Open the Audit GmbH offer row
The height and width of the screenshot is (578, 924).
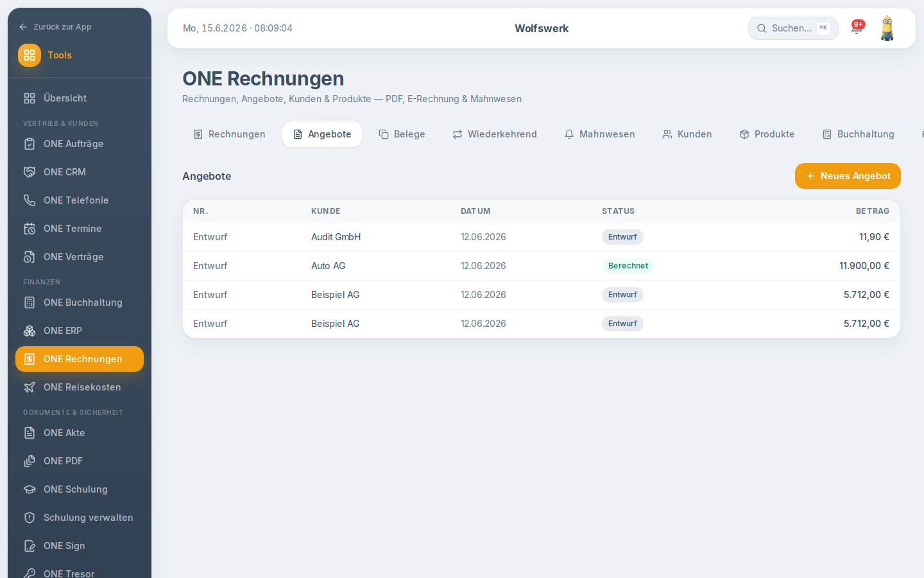(542, 237)
